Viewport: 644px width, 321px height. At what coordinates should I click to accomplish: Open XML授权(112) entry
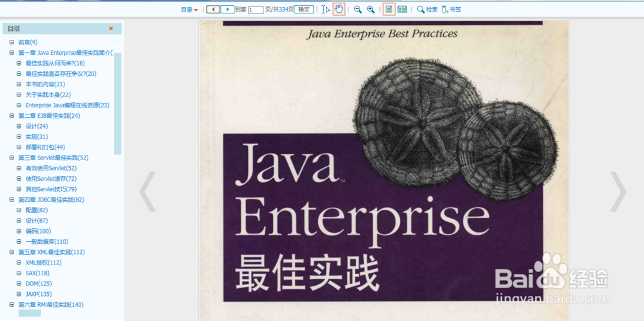pyautogui.click(x=44, y=262)
